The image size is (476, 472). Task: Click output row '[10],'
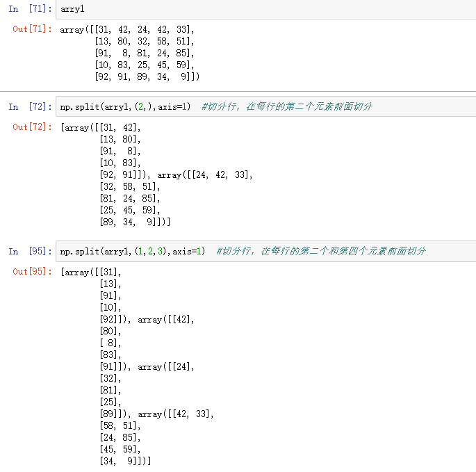[x=110, y=308]
